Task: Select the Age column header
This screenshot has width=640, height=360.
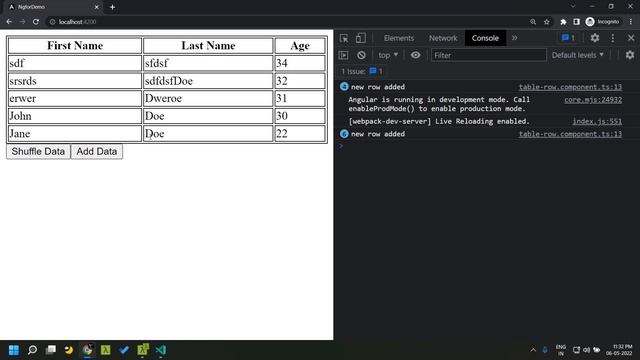Action: [x=300, y=46]
